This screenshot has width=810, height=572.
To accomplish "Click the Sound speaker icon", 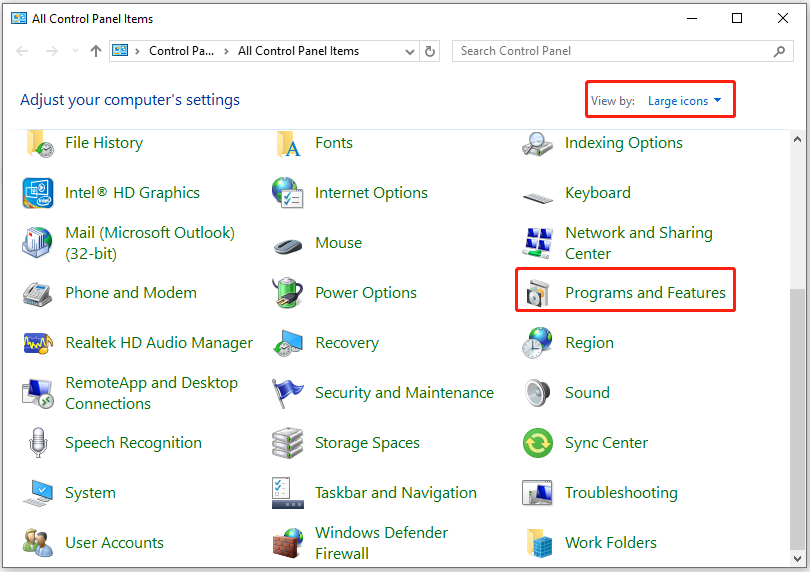I will (537, 393).
